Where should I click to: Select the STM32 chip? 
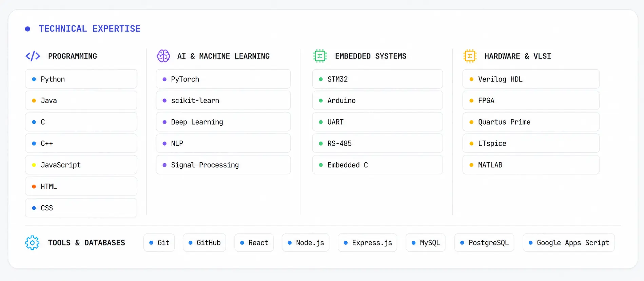point(377,79)
